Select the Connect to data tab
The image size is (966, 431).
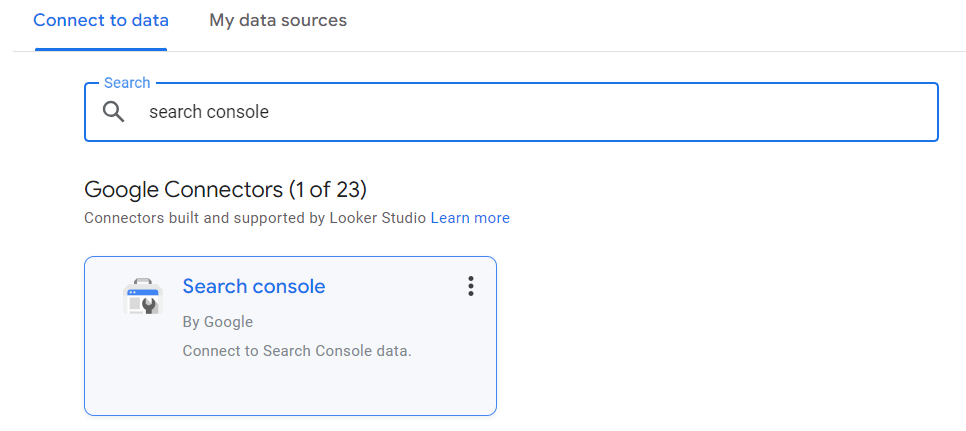point(101,20)
